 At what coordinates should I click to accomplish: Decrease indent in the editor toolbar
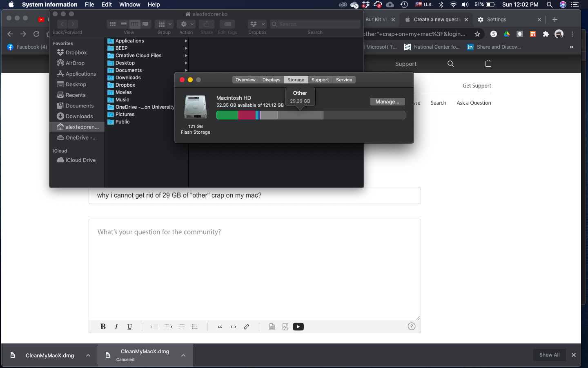click(x=154, y=327)
